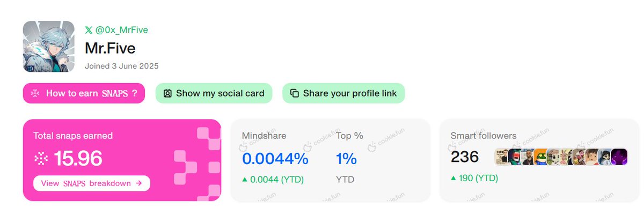The width and height of the screenshot is (644, 215).
Task: Select the Mindshare 0.0044% value
Action: [x=275, y=159]
